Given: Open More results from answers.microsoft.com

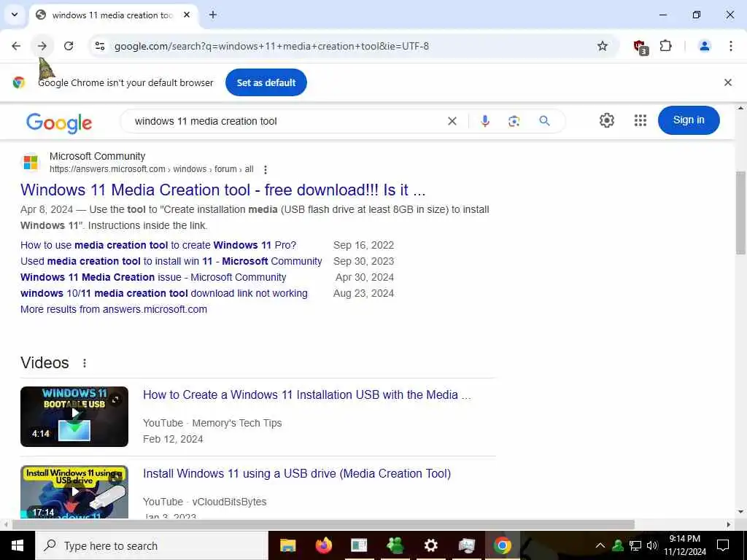Looking at the screenshot, I should pos(114,309).
